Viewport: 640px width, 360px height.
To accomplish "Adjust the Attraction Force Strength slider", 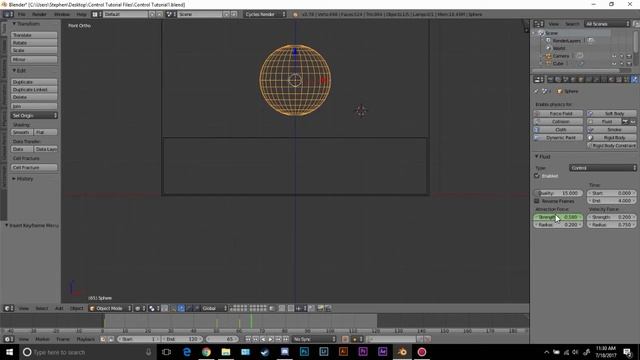I will pos(558,217).
